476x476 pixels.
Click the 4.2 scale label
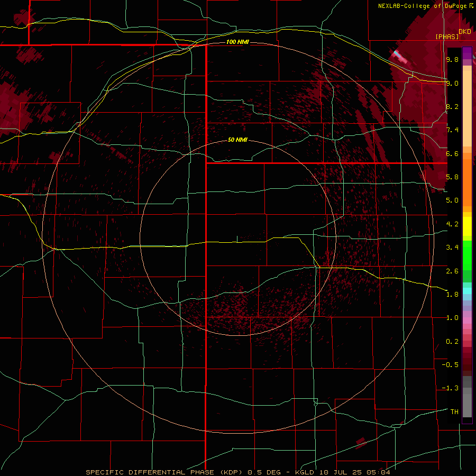point(452,224)
